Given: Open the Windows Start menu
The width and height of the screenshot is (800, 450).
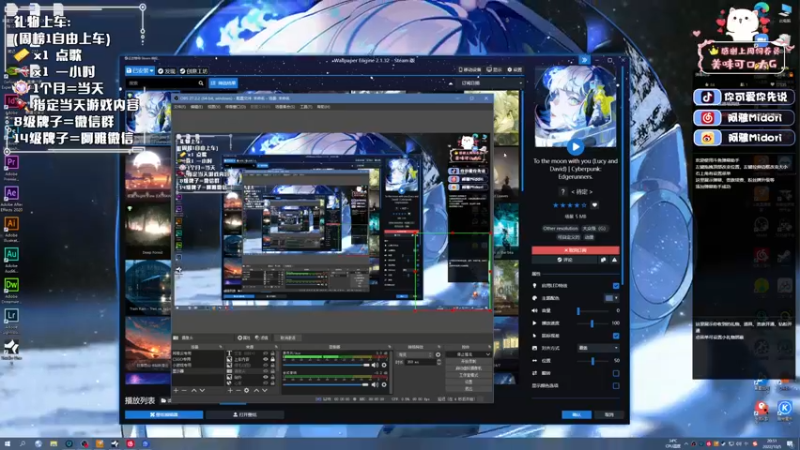Looking at the screenshot, I should tap(7, 444).
